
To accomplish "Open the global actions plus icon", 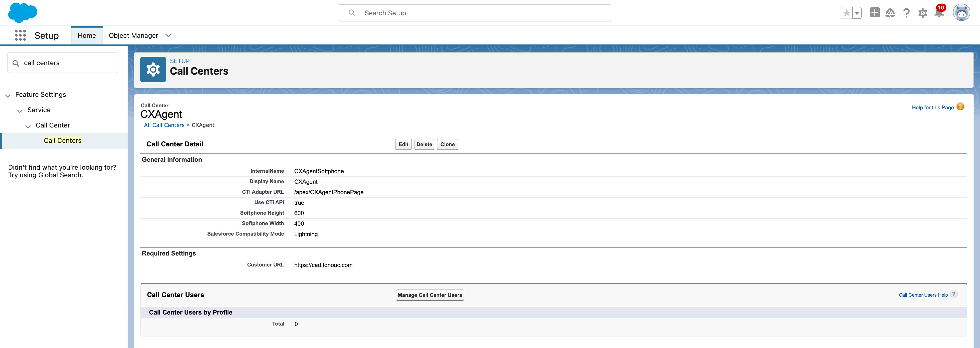I will (875, 13).
